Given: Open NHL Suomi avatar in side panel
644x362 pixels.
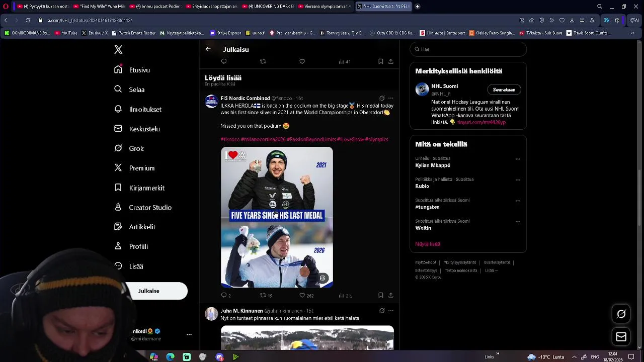Looking at the screenshot, I should coord(422,89).
